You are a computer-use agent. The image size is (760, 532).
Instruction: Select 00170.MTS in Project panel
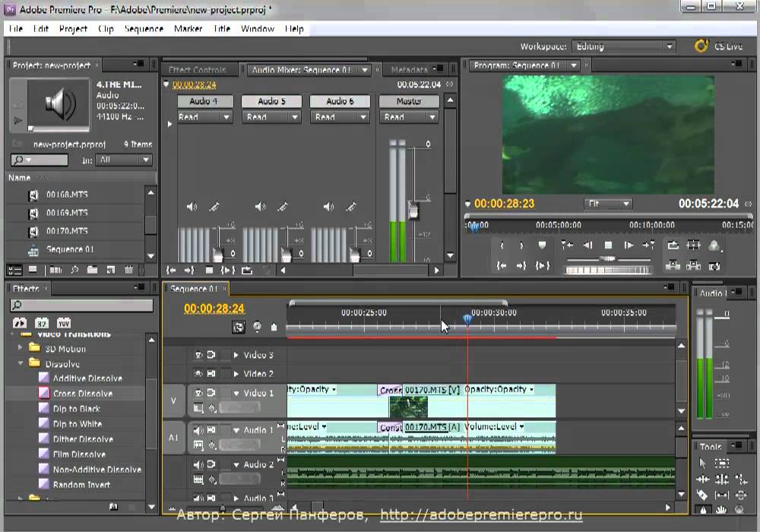pos(67,231)
